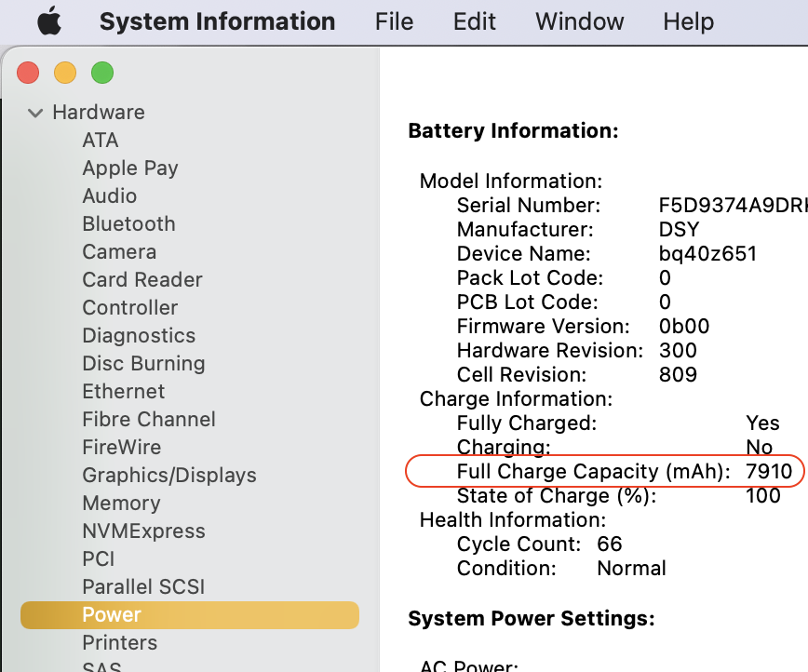Click the Charge Information label
This screenshot has height=672, width=808.
click(516, 399)
